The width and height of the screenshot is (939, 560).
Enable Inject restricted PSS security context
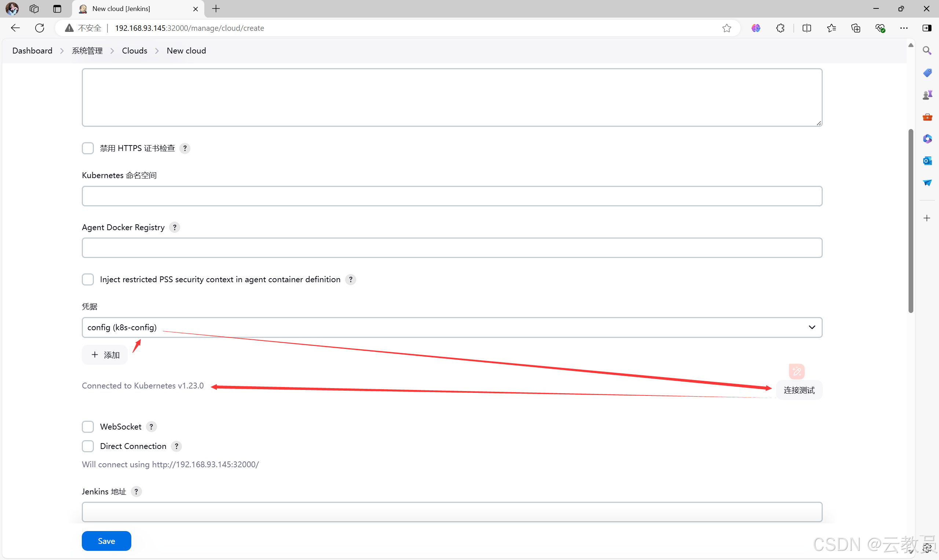pos(88,279)
